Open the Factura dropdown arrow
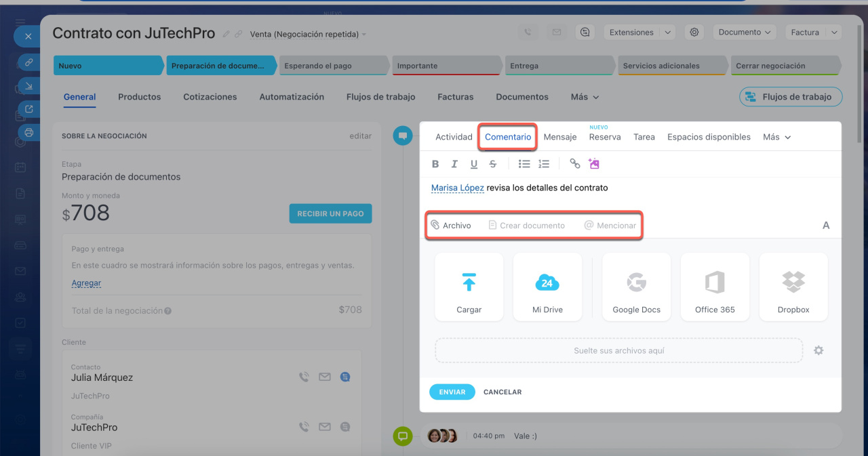 click(x=834, y=33)
